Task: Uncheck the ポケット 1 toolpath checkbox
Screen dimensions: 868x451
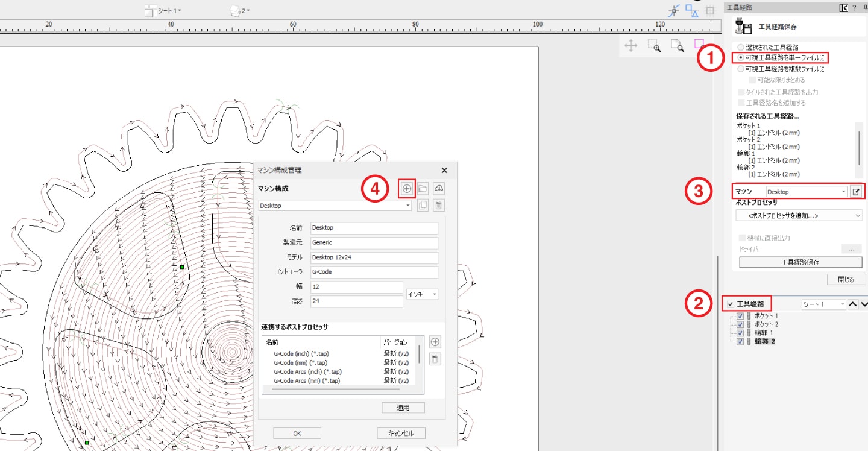Action: tap(740, 316)
